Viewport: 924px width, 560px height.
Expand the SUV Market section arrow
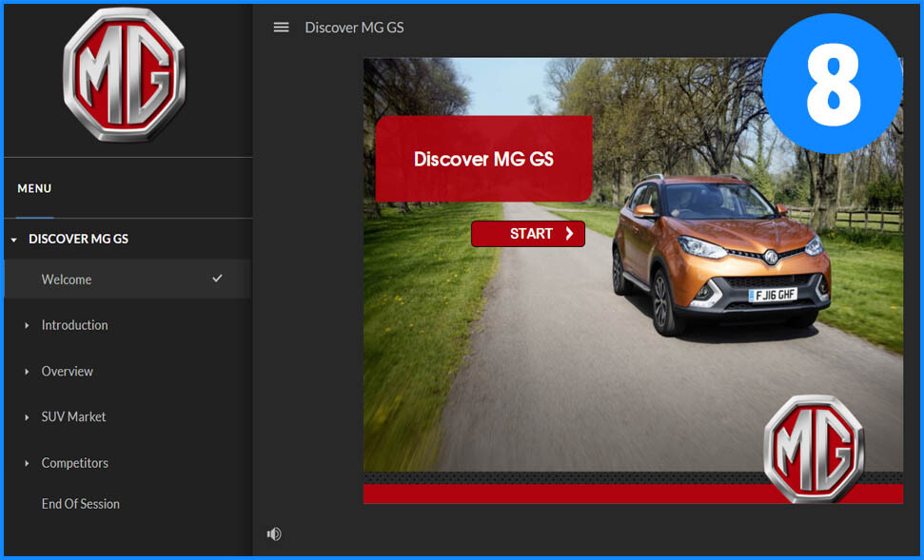pos(27,417)
